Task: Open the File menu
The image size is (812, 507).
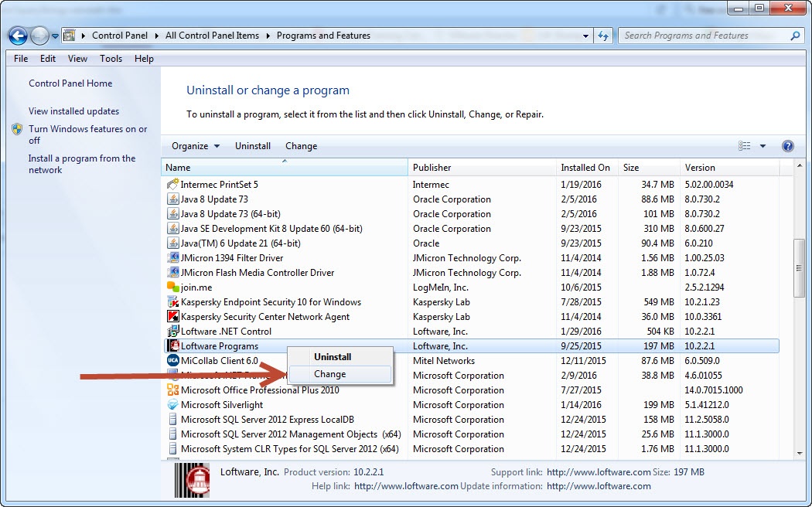Action: [x=21, y=59]
